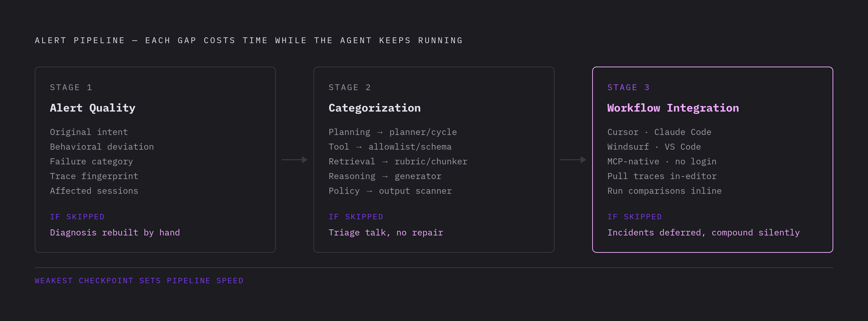Click Tool → allowlist/schema line
868x321 pixels.
click(390, 147)
